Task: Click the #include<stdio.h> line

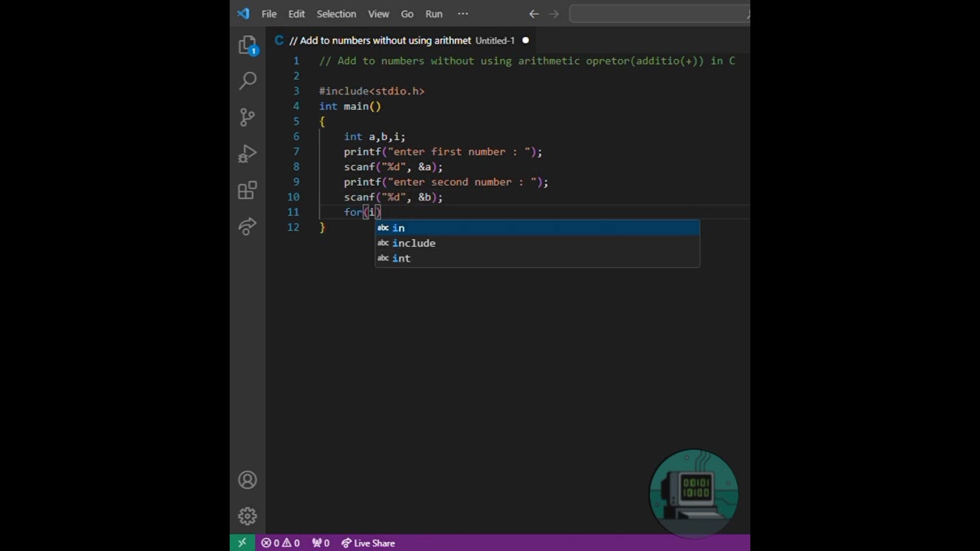Action: point(371,91)
